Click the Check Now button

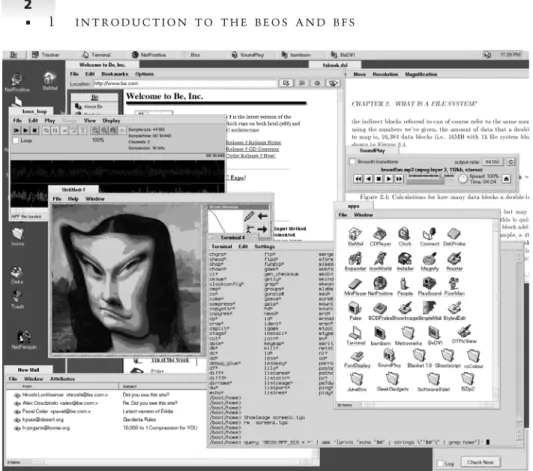point(480,462)
